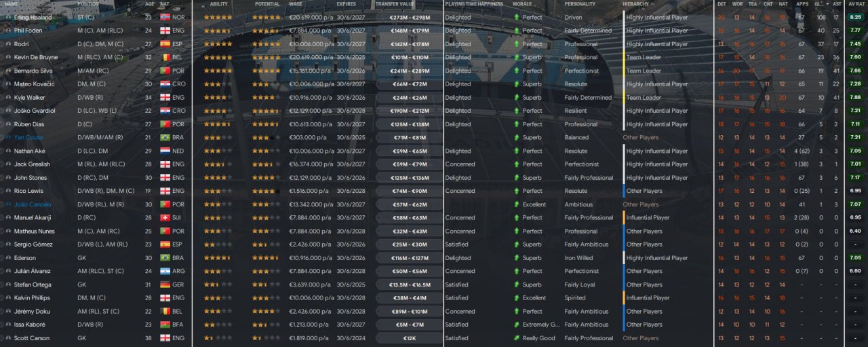Screen dimensions: 868x347
Task: Open the player info icon beside Bernardo Silva
Action: click(7, 71)
